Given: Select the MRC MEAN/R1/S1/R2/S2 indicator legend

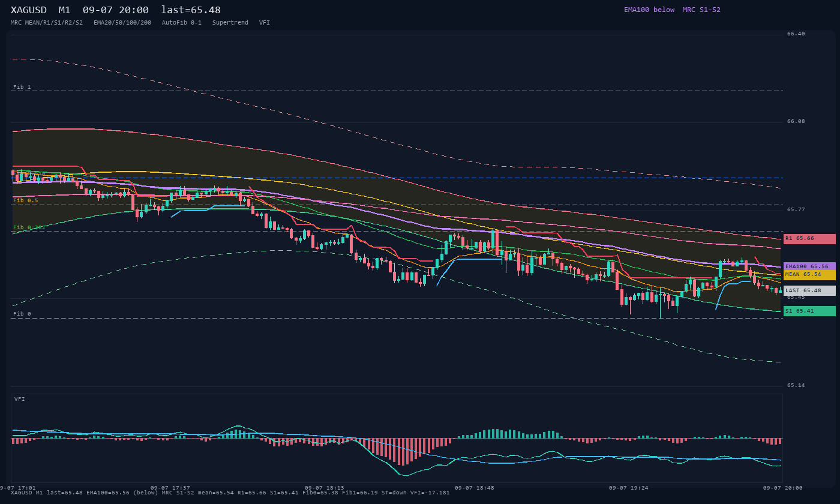Looking at the screenshot, I should point(47,23).
